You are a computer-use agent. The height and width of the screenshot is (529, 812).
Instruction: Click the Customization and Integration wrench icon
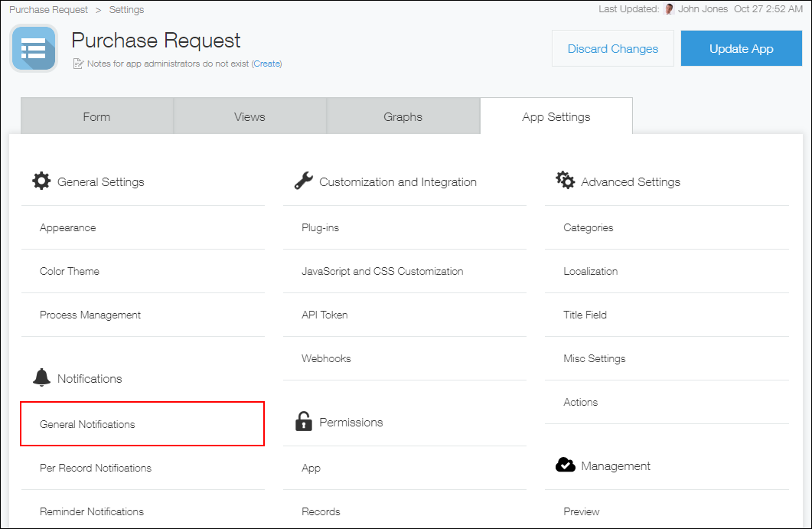coord(303,181)
